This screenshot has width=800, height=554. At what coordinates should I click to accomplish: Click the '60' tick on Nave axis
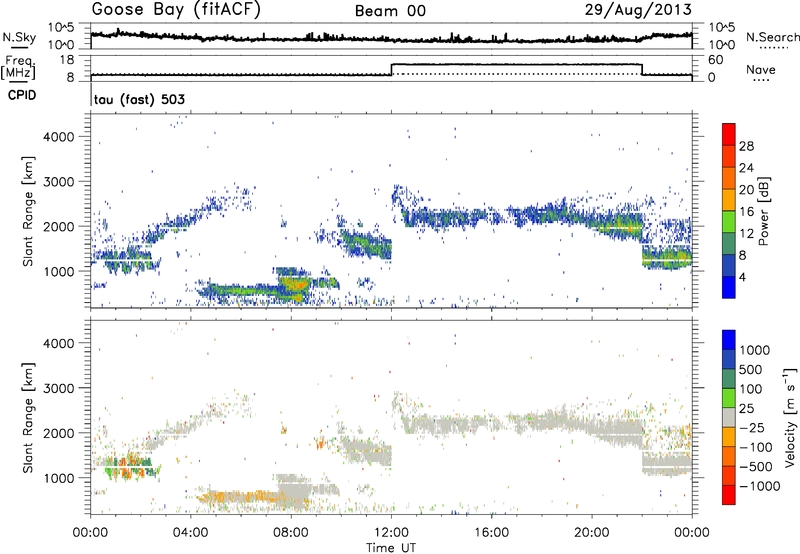click(716, 60)
